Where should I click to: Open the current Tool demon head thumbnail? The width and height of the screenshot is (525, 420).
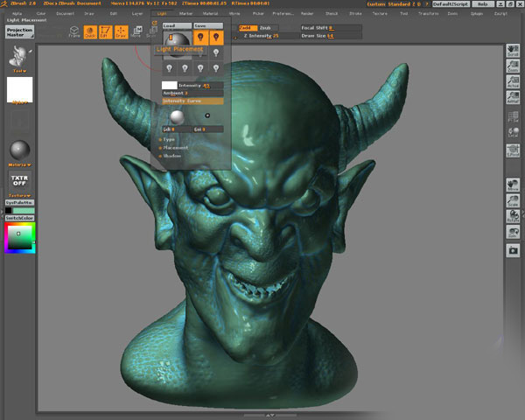tap(20, 56)
